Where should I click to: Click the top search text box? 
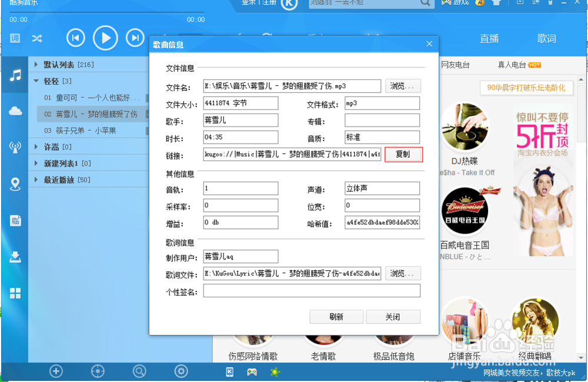point(364,3)
